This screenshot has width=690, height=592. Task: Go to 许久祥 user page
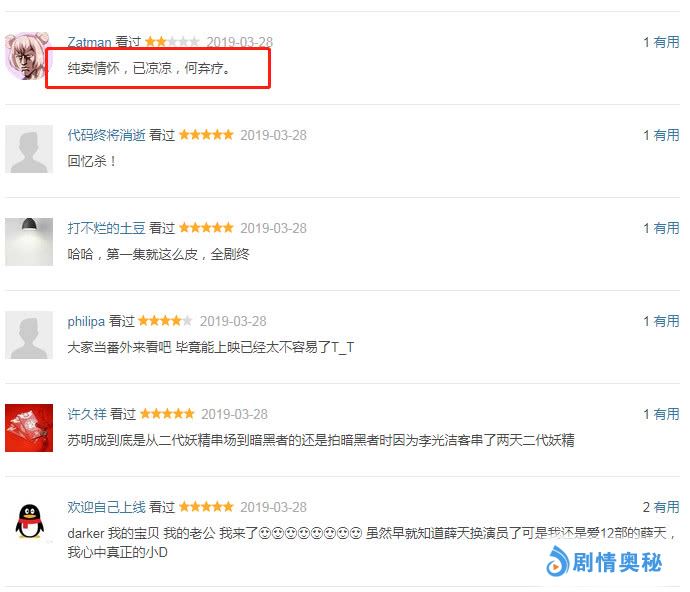coord(87,414)
